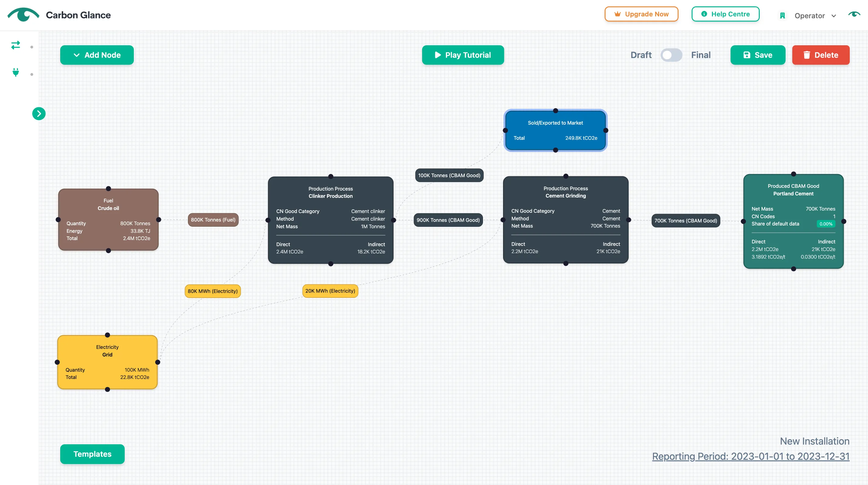The image size is (868, 485).
Task: Click the 800K Tonnes (Fuel) edge label
Action: [213, 220]
